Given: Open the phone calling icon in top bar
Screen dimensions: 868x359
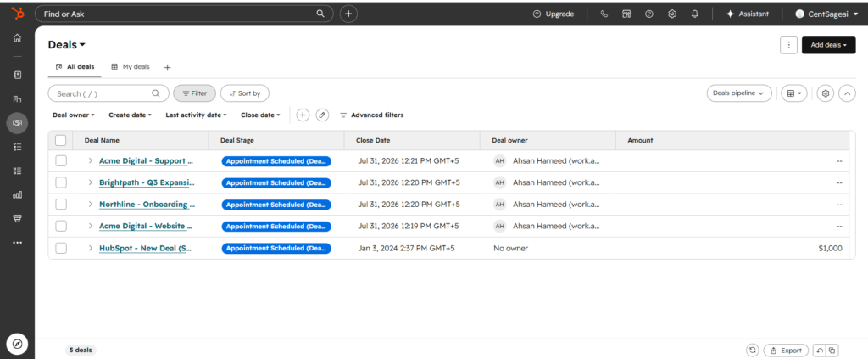Looking at the screenshot, I should 604,14.
